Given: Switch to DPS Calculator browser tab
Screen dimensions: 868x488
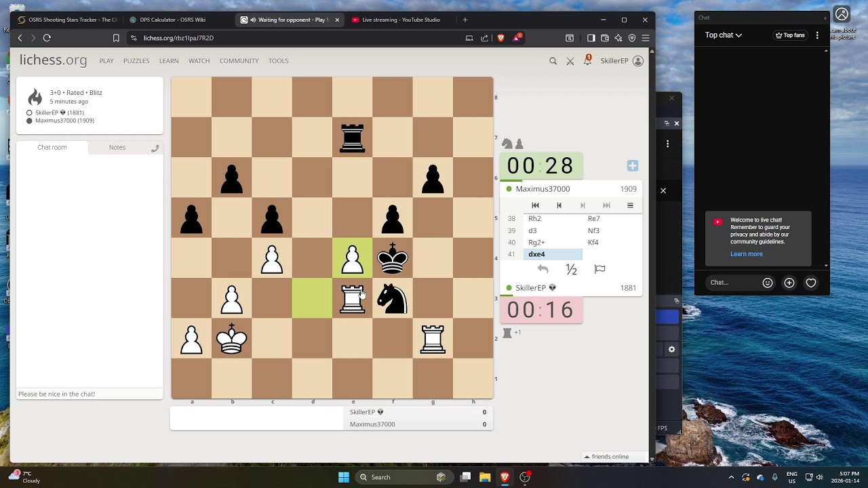Looking at the screenshot, I should (x=178, y=20).
